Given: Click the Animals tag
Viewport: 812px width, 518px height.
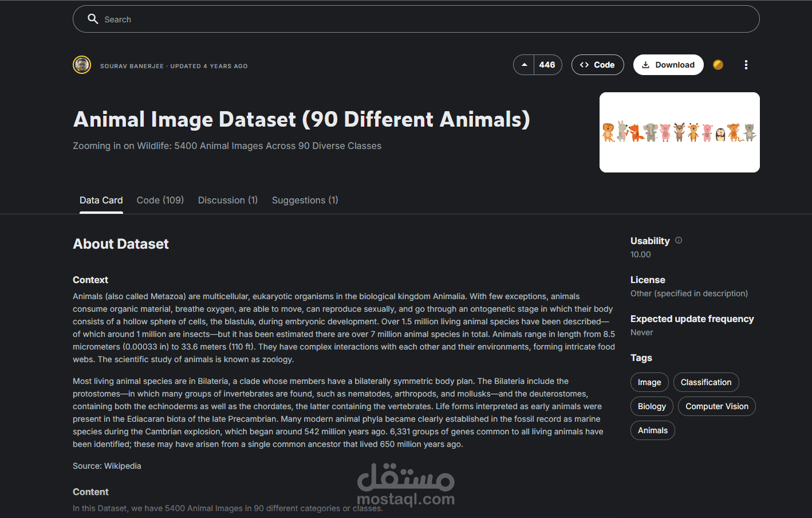Looking at the screenshot, I should coord(652,430).
